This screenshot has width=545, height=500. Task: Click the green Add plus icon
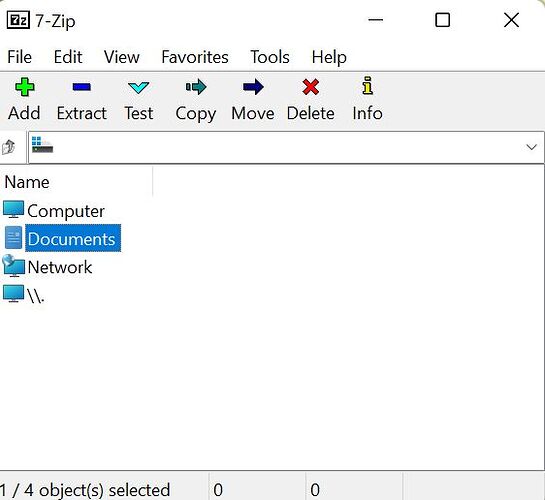coord(25,87)
